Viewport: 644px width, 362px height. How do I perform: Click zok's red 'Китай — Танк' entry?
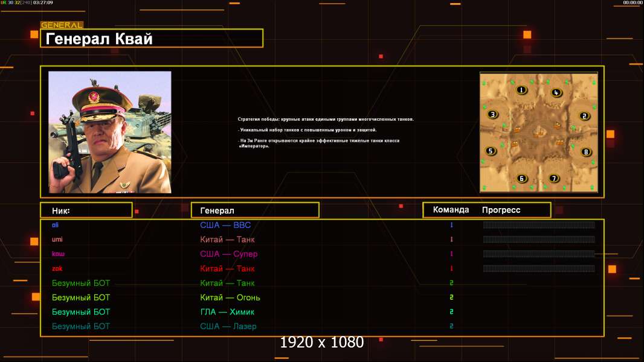tap(227, 268)
